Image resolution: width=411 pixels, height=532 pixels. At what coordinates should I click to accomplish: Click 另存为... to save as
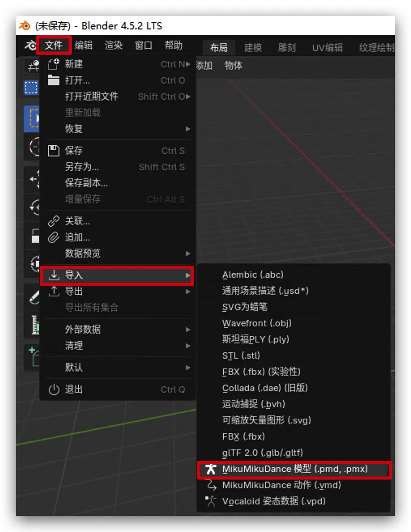pos(82,167)
